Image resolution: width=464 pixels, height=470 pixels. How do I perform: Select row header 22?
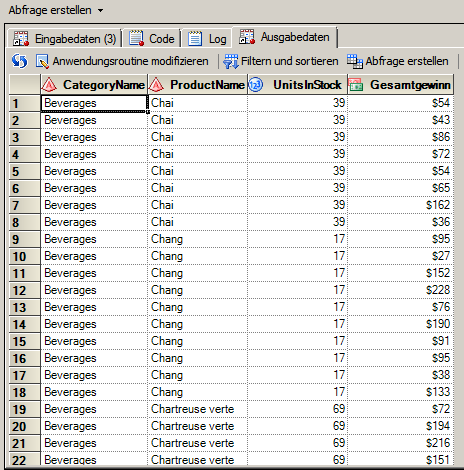click(x=25, y=460)
